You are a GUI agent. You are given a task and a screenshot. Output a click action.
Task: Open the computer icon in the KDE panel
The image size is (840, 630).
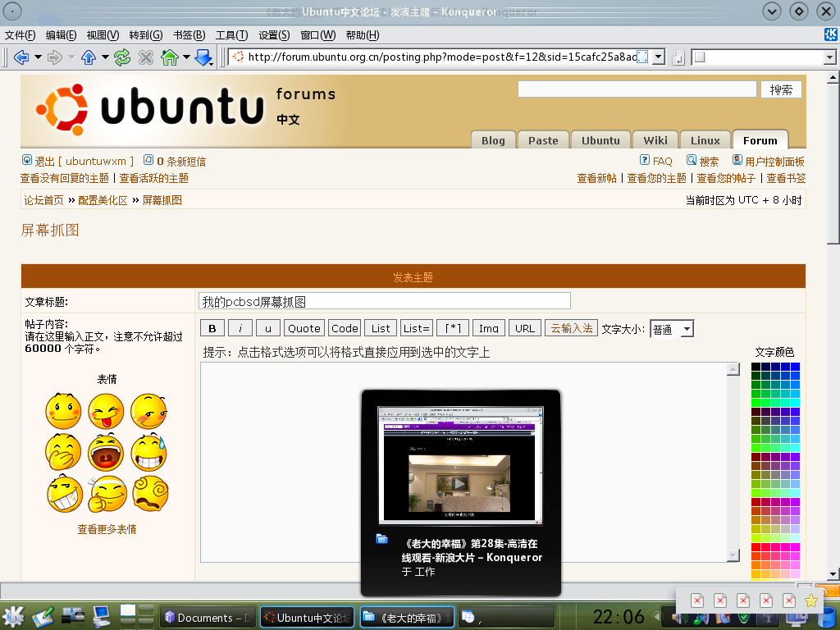coord(101,617)
